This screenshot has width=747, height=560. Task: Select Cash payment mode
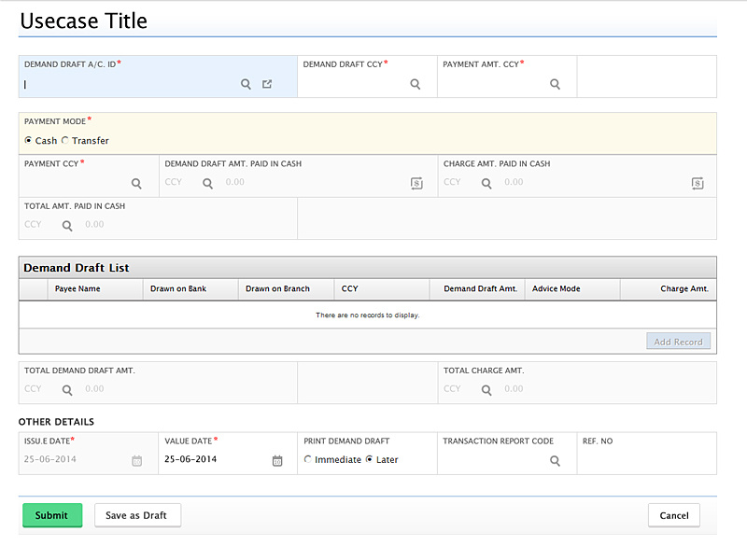[29, 141]
